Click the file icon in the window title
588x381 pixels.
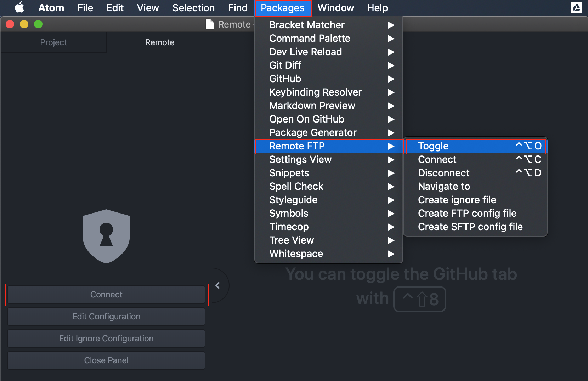(210, 24)
